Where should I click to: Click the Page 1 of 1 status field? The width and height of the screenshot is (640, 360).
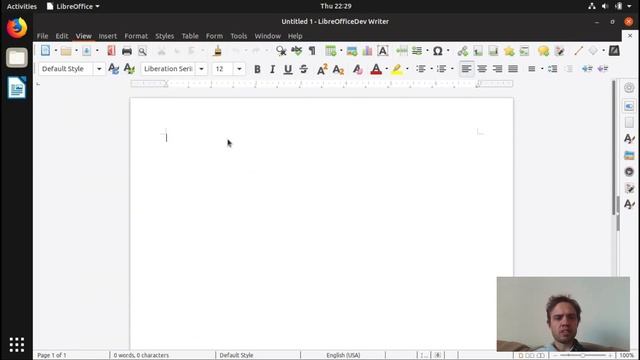click(x=52, y=355)
